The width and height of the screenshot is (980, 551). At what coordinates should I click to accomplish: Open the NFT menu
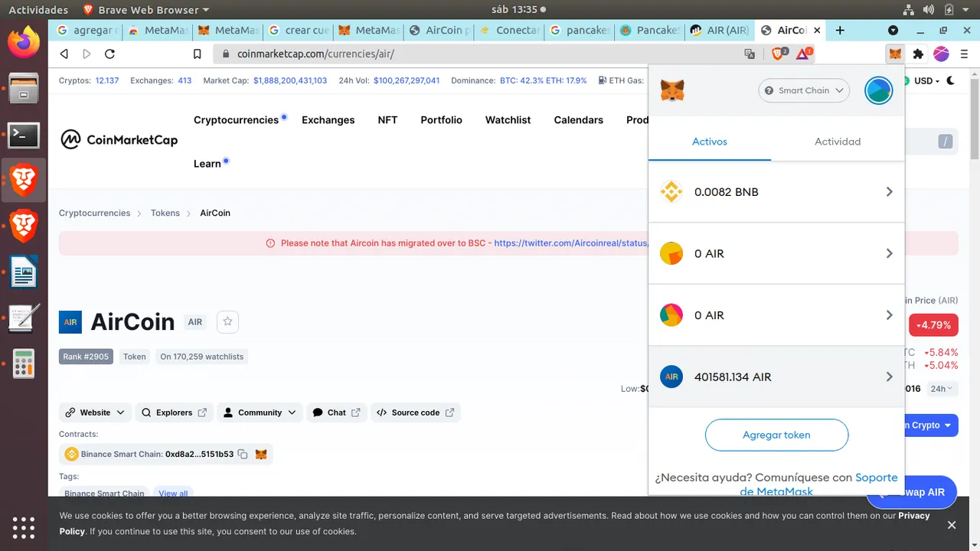(387, 120)
